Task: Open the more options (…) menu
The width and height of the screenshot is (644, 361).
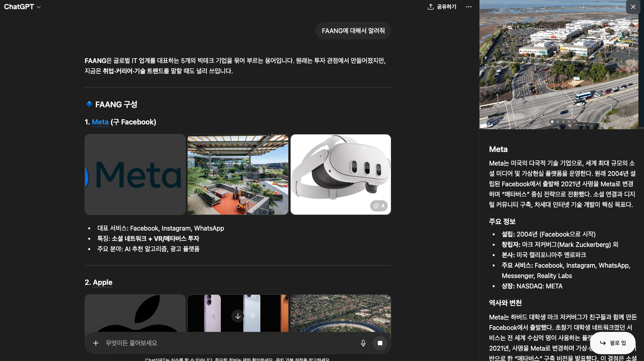Action: [468, 7]
